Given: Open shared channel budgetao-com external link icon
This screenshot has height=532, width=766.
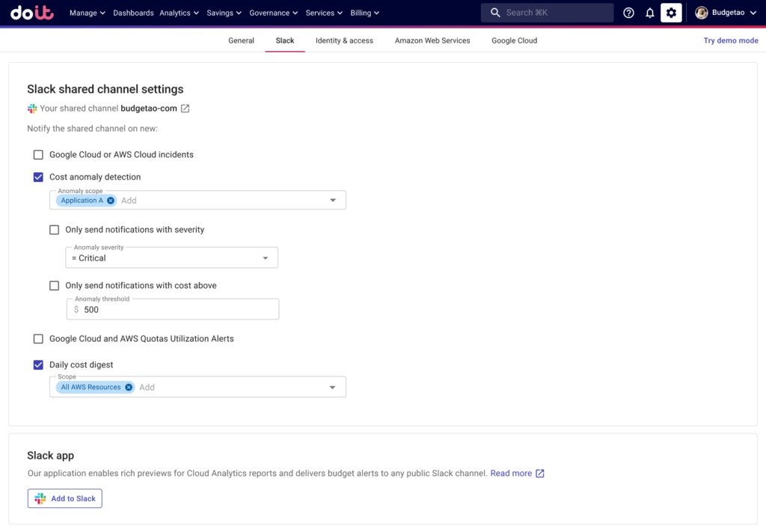Looking at the screenshot, I should click(x=186, y=108).
